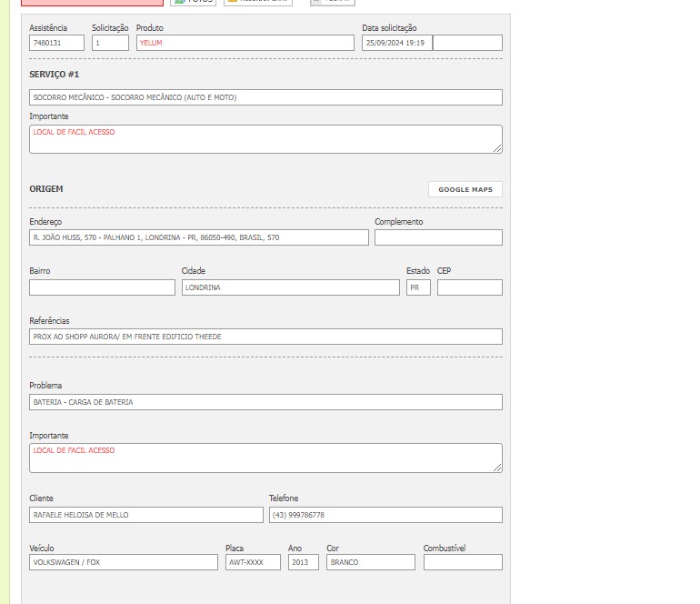The width and height of the screenshot is (700, 604).
Task: Click the Referências field about Shopp Aurora
Action: pyautogui.click(x=265, y=337)
